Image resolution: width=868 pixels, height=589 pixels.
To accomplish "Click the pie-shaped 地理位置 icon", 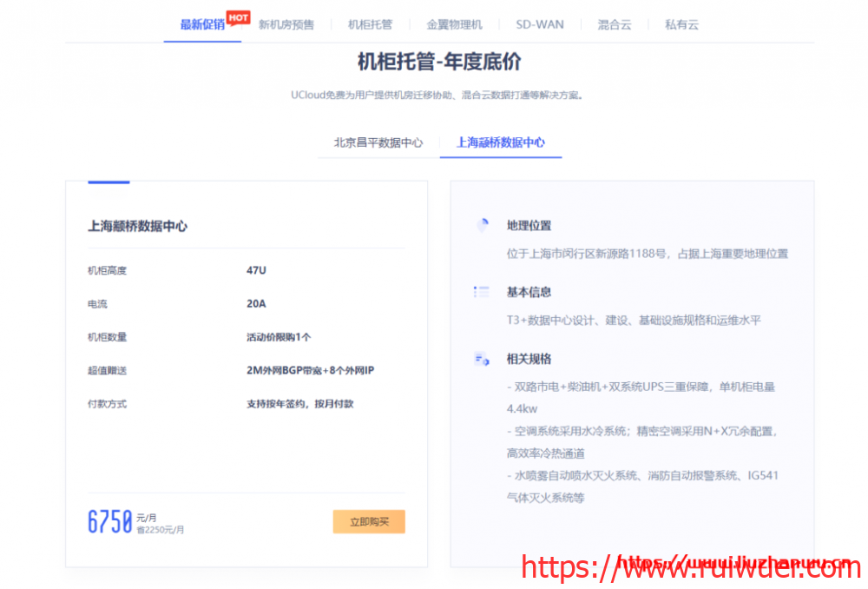I will [482, 226].
